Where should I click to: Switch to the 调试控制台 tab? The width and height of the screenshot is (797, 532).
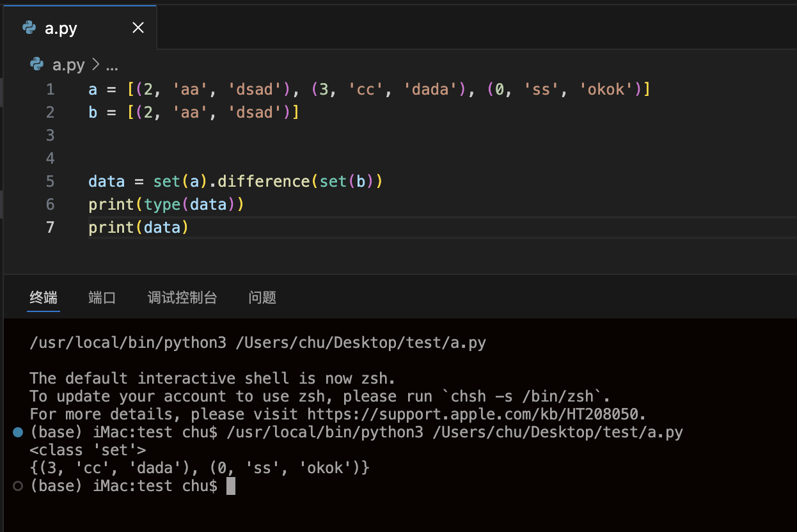coord(182,297)
